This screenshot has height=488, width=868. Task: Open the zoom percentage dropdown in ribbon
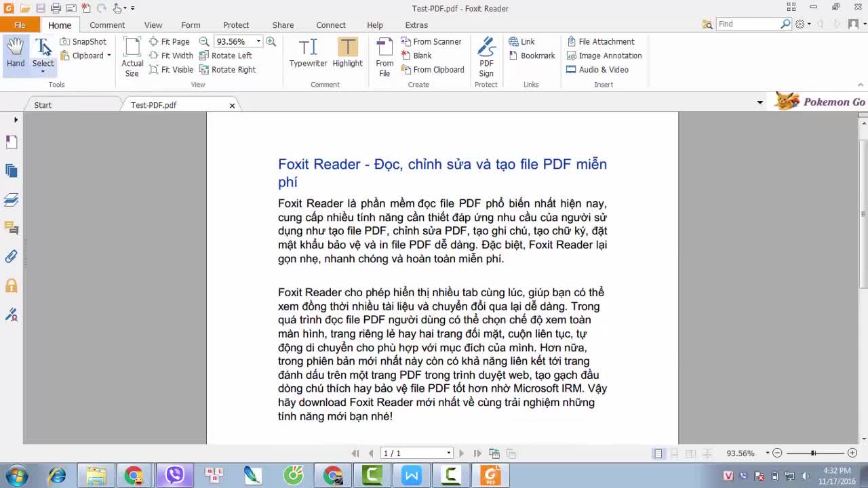pyautogui.click(x=258, y=41)
